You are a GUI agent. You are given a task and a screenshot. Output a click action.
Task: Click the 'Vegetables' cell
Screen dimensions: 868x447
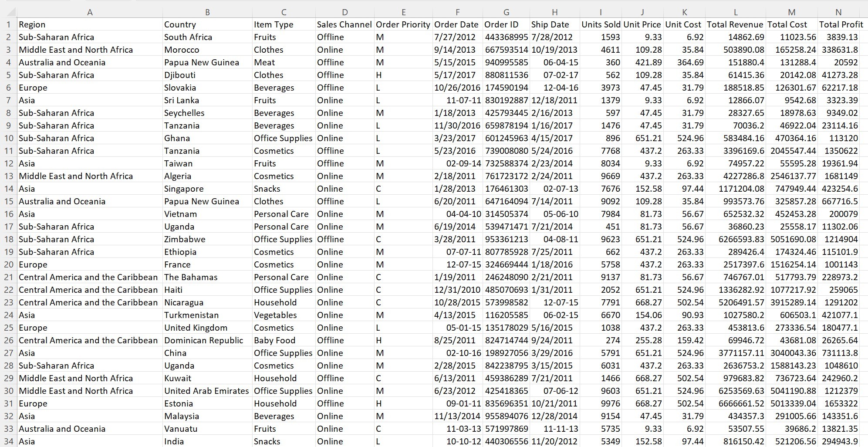284,315
